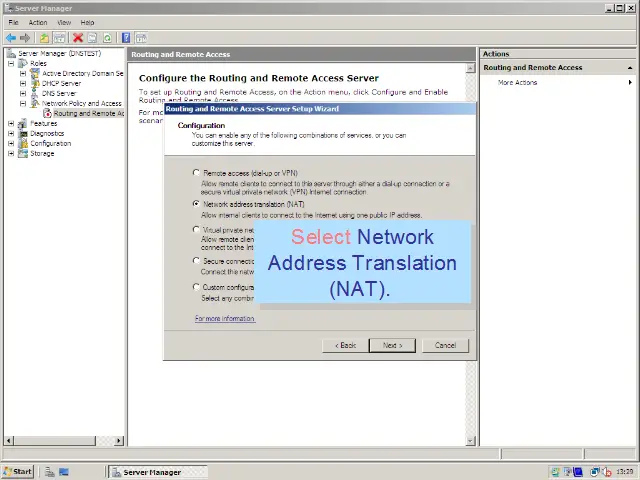This screenshot has height=480, width=640.
Task: Expand the DHCP Server node
Action: click(23, 83)
